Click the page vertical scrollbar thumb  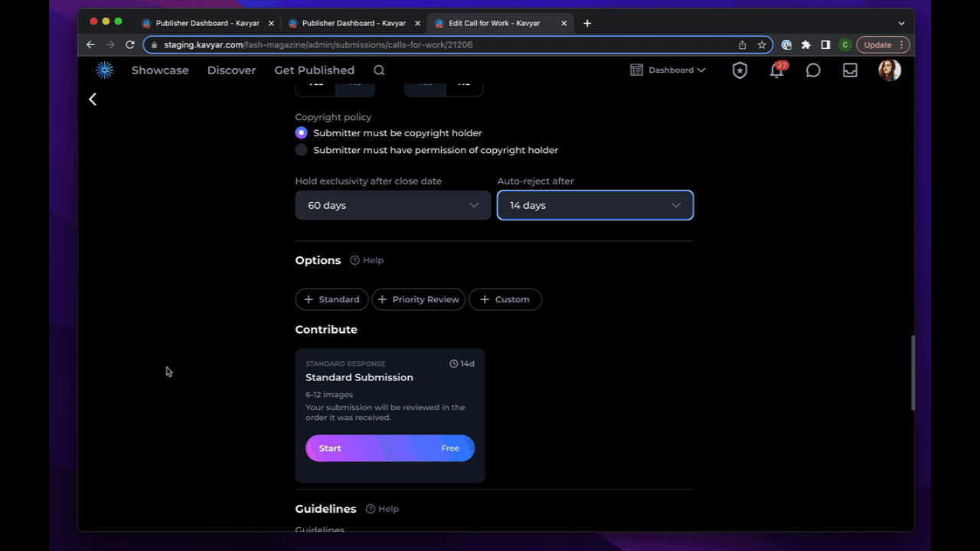tap(911, 373)
